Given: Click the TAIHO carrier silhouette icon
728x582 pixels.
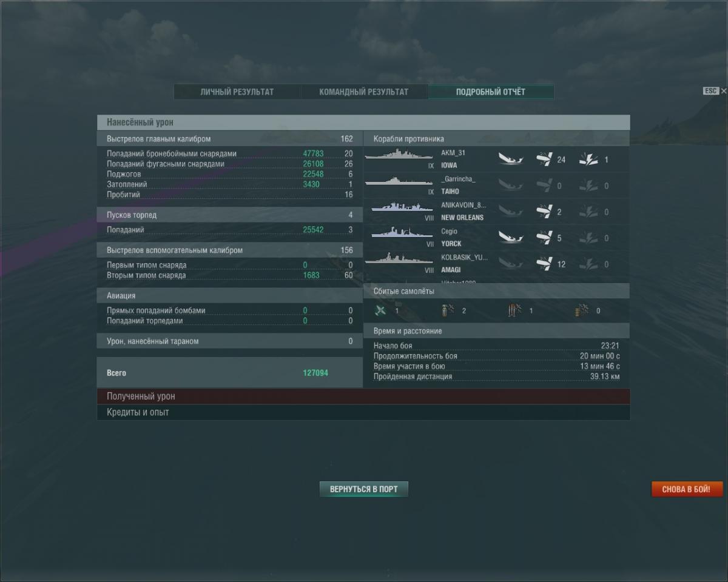Looking at the screenshot, I should 398,181.
